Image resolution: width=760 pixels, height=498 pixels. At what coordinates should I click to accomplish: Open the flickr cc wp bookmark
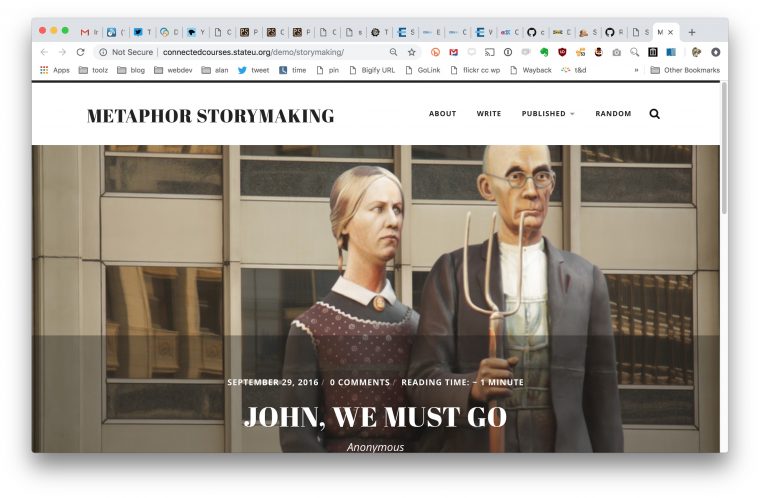475,70
